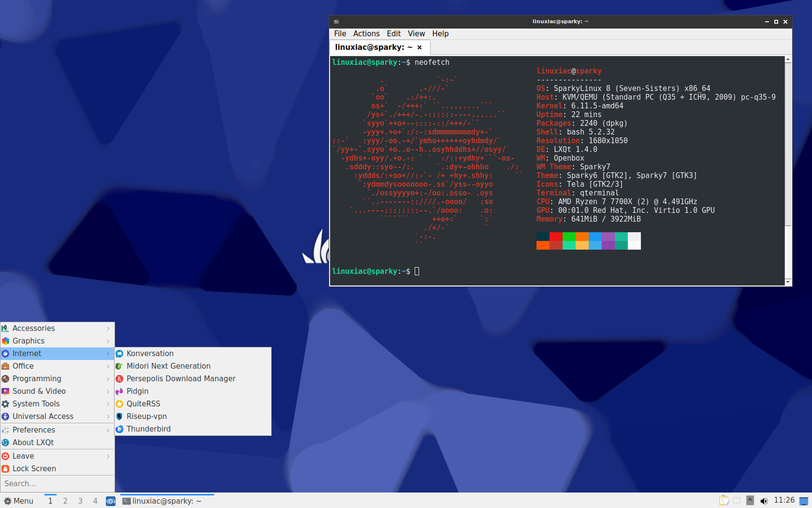Screen dimensions: 812x508
Task: Click the linuxiac@sparky taskbar button
Action: tap(167, 501)
